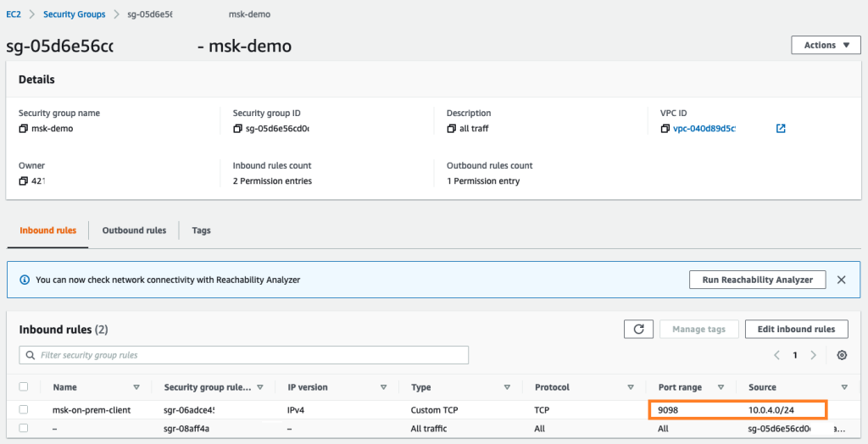Focus the Filter security group rules field

244,355
